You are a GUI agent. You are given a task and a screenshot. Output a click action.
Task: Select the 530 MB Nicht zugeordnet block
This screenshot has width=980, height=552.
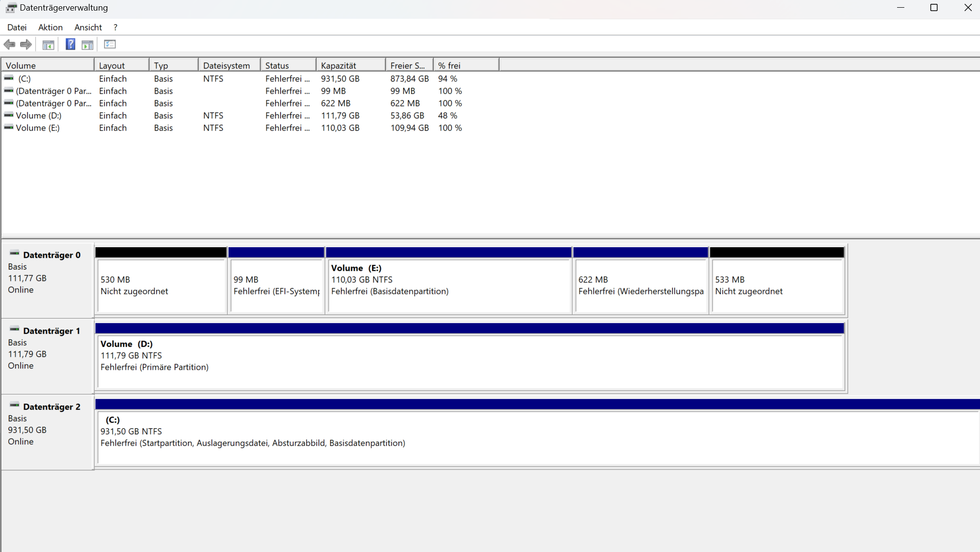pyautogui.click(x=161, y=285)
